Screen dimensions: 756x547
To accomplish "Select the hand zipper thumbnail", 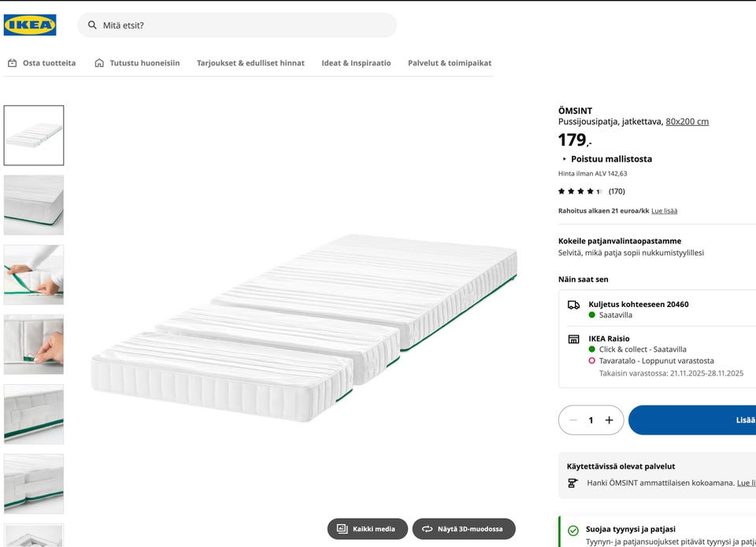I will point(34,345).
